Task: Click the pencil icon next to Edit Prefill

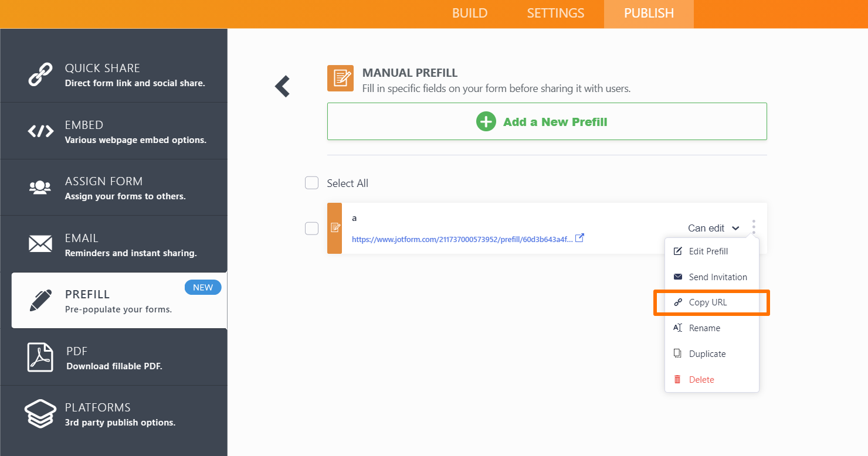Action: (678, 251)
